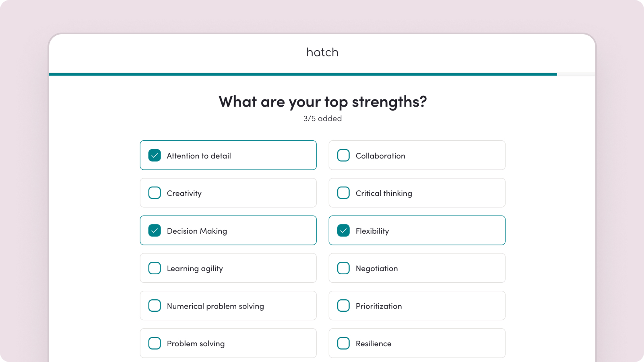Image resolution: width=644 pixels, height=362 pixels.
Task: Pick the Prioritization strength card
Action: 417,306
